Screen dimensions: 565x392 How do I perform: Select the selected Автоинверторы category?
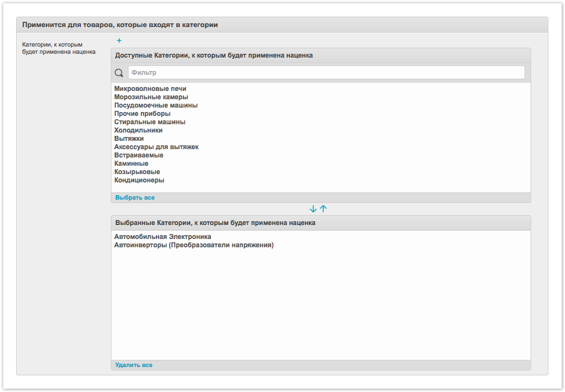(194, 245)
